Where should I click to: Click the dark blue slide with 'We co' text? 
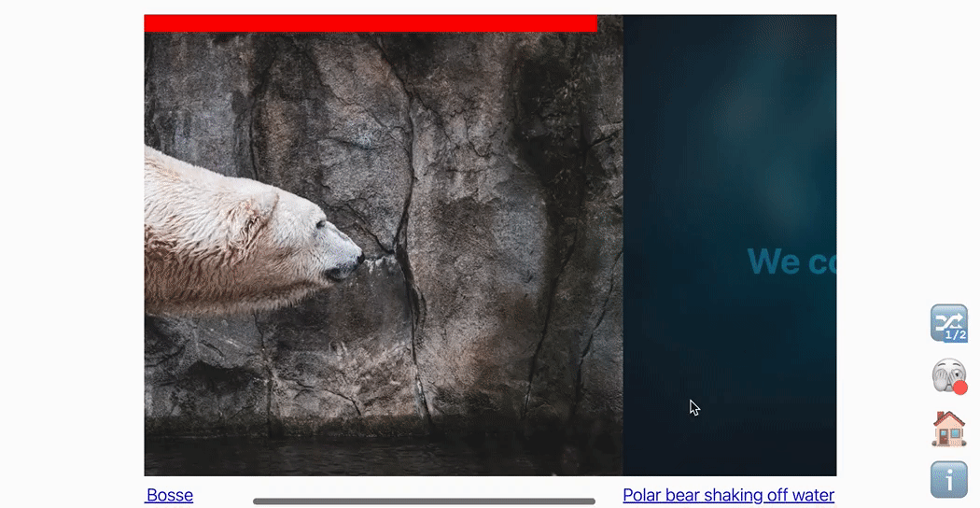point(729,246)
